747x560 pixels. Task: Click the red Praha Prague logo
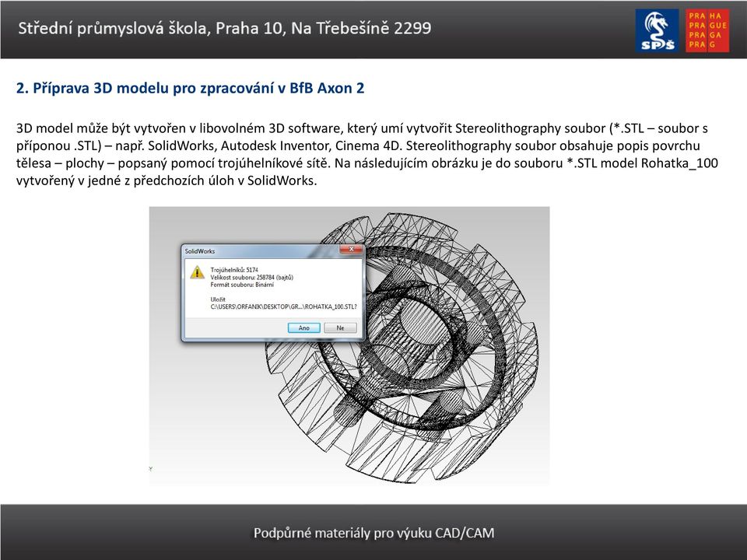(707, 30)
